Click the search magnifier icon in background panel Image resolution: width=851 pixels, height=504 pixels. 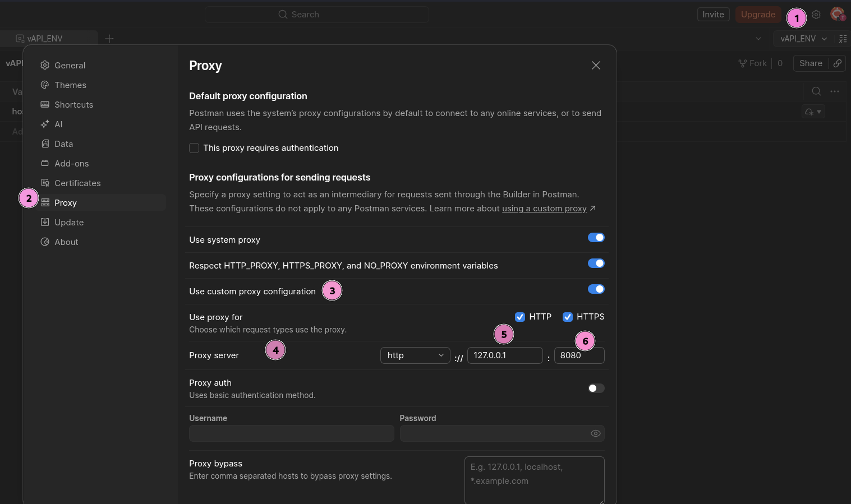(x=816, y=91)
